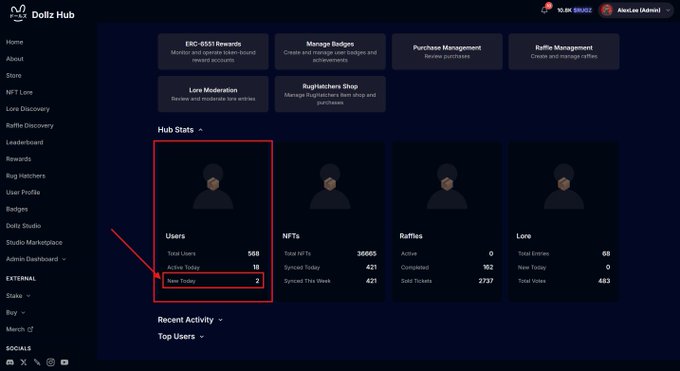Click the AlexLee admin avatar

(607, 10)
